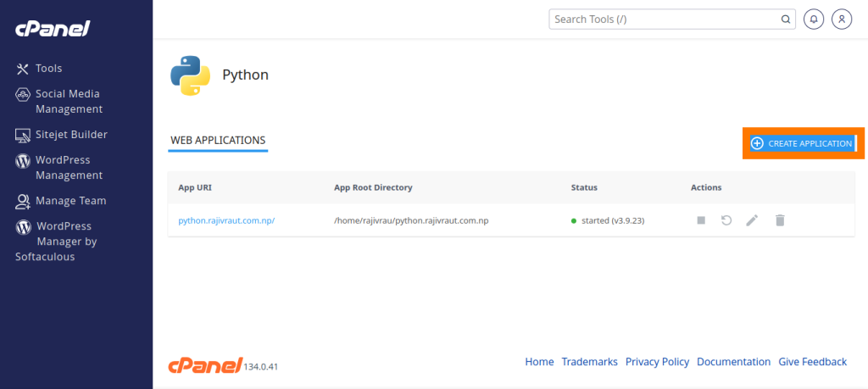Image resolution: width=868 pixels, height=389 pixels.
Task: Click the Manage Team person icon
Action: (x=22, y=202)
